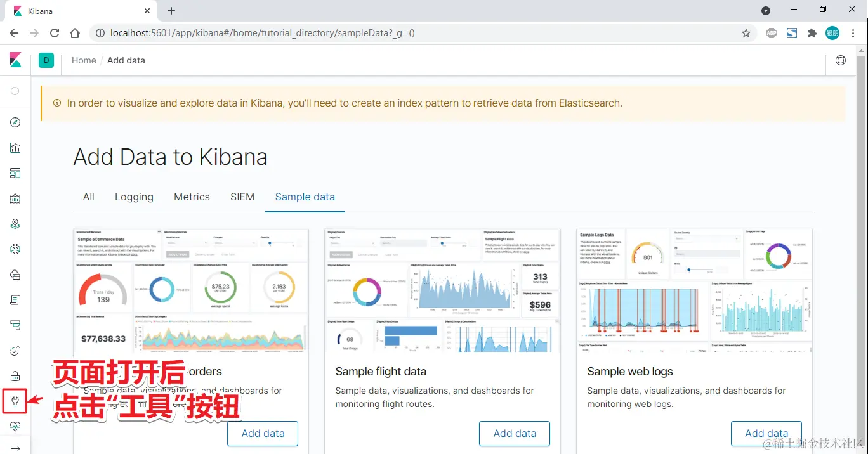Screen dimensions: 868x454
Task: Click the eCommerce dashboard preview thumbnail
Action: point(191,290)
